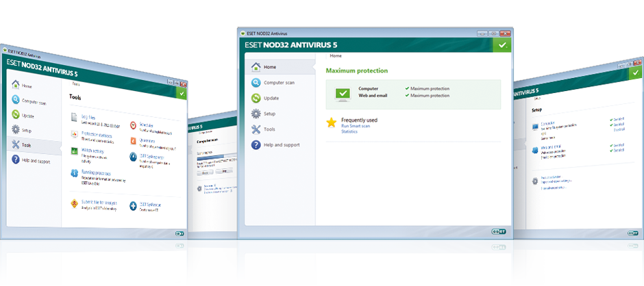Click ESET app icon in center window title bar
The height and width of the screenshot is (286, 644).
click(x=243, y=33)
